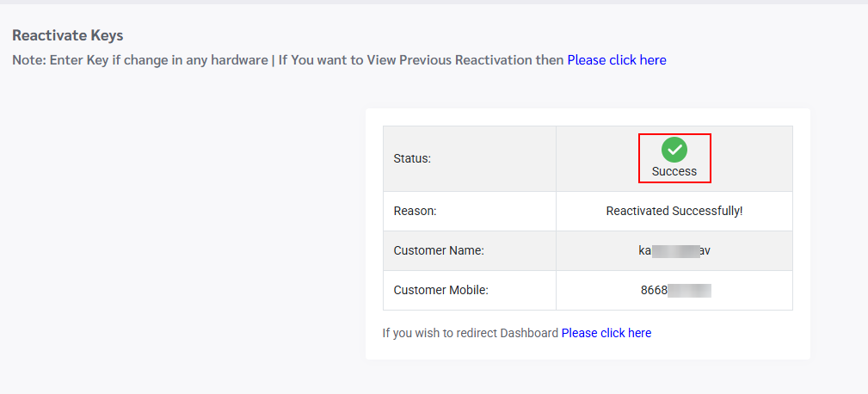Click the word "Keys" in the heading
The width and height of the screenshot is (868, 394).
pyautogui.click(x=107, y=36)
